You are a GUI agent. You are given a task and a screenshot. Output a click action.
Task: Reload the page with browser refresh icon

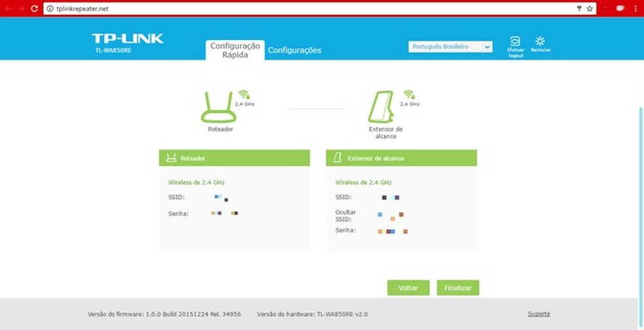(x=35, y=9)
